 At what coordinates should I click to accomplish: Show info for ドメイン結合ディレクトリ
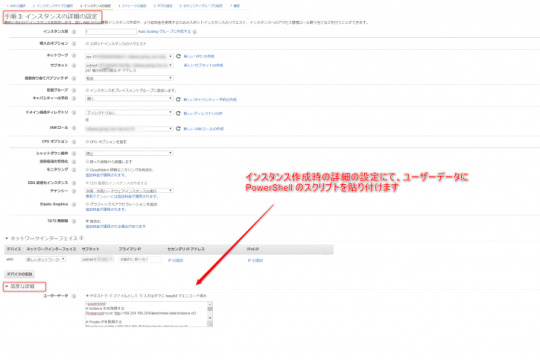click(x=74, y=113)
